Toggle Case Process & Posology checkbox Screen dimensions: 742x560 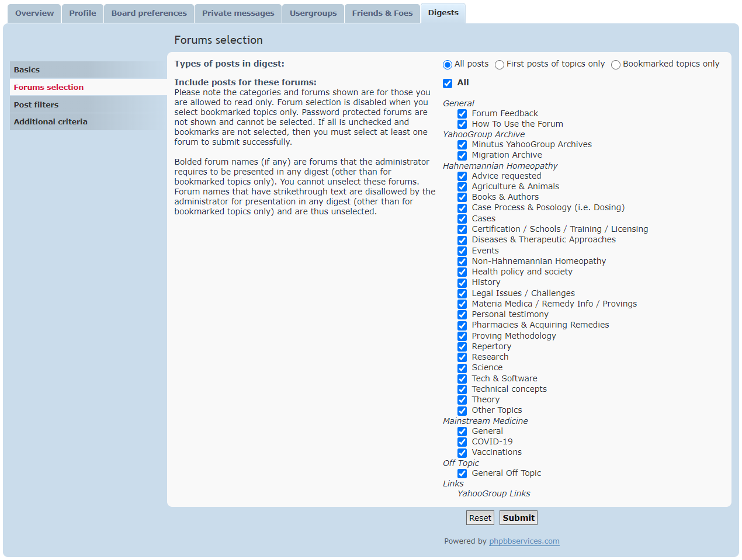click(462, 208)
